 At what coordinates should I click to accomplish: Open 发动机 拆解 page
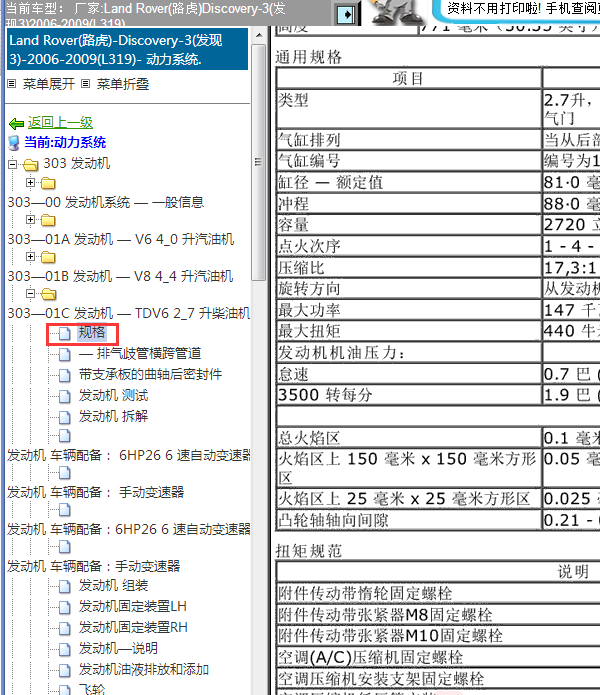(x=113, y=416)
